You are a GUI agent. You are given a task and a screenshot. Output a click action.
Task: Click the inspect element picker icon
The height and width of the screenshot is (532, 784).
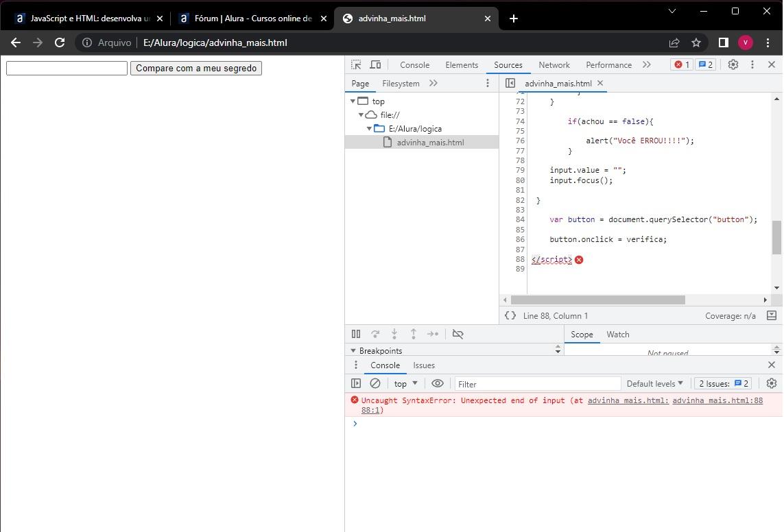coord(356,64)
